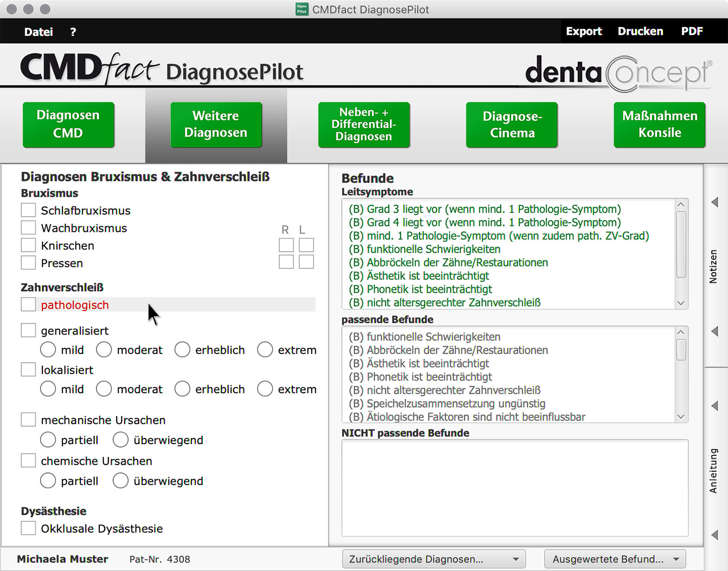Open the Anleitung side tab
The image size is (728, 571).
(x=713, y=471)
